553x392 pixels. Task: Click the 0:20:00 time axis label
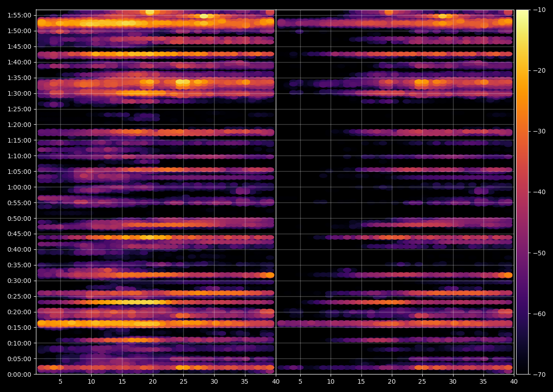(x=19, y=312)
